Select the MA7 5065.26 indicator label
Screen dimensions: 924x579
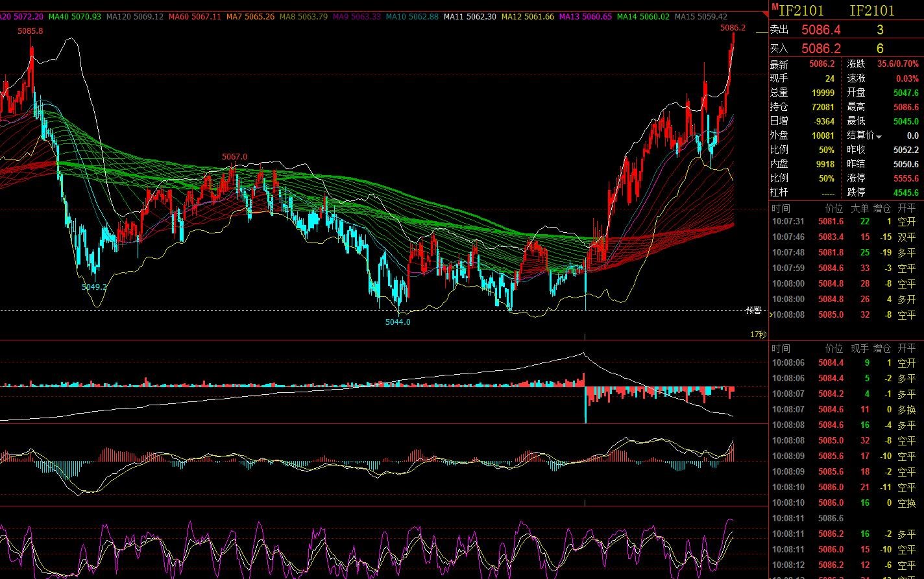tap(250, 16)
